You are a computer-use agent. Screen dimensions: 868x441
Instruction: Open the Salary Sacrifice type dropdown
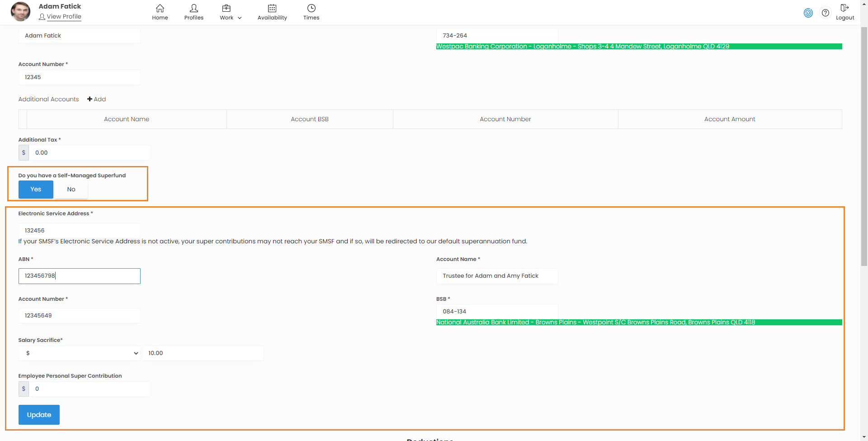click(80, 353)
